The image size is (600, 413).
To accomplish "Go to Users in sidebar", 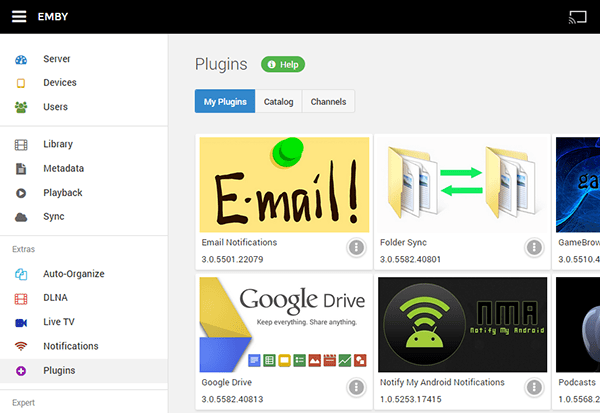I will pos(84,107).
